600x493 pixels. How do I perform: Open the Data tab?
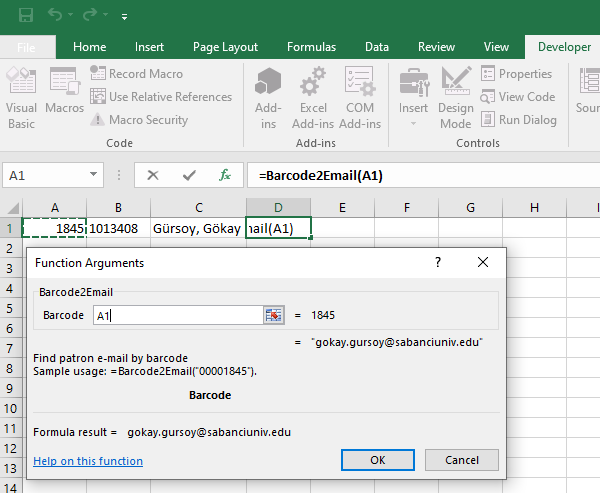[x=377, y=47]
